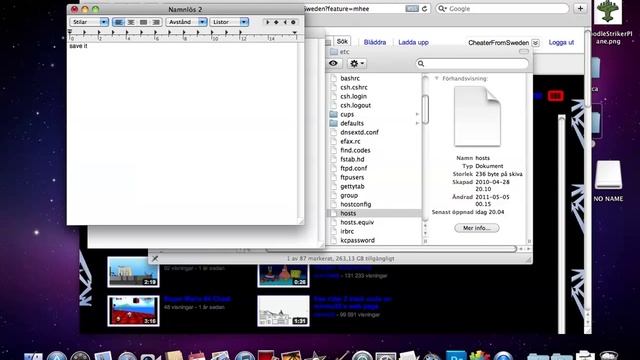Align text left in TextEdit

(118, 22)
